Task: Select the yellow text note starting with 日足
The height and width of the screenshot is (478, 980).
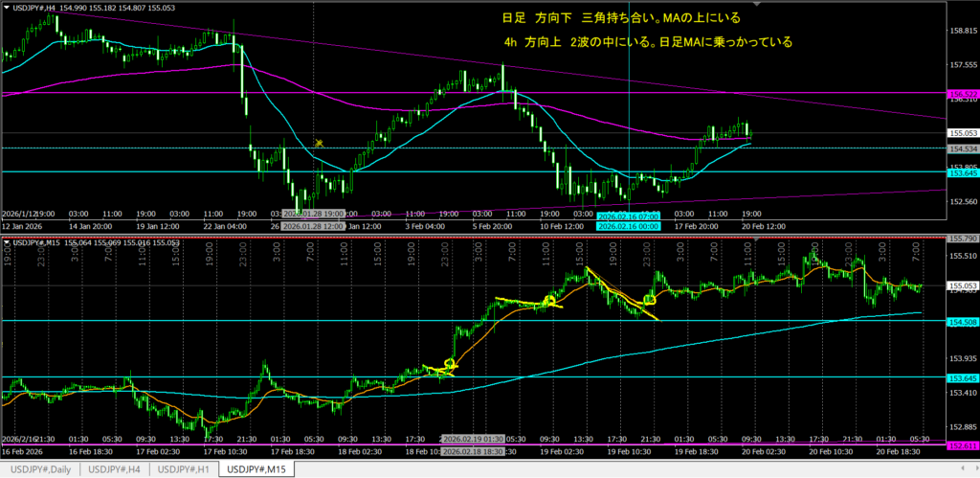Action: tap(621, 18)
